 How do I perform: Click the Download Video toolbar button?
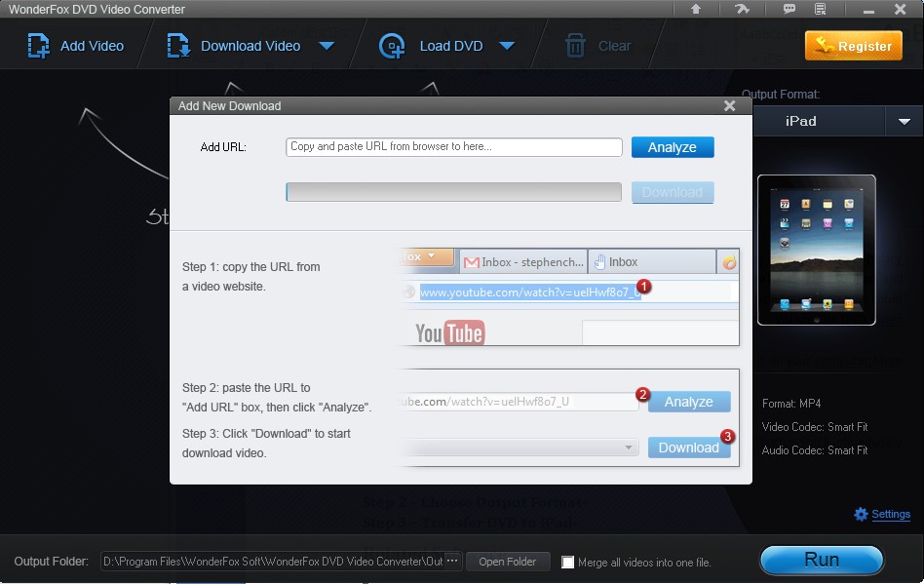233,46
